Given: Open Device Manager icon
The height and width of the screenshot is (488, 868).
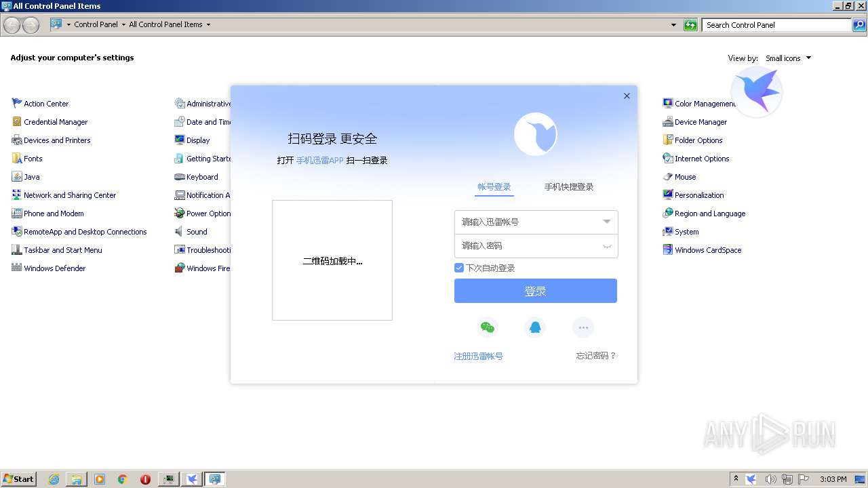Looking at the screenshot, I should tap(668, 121).
